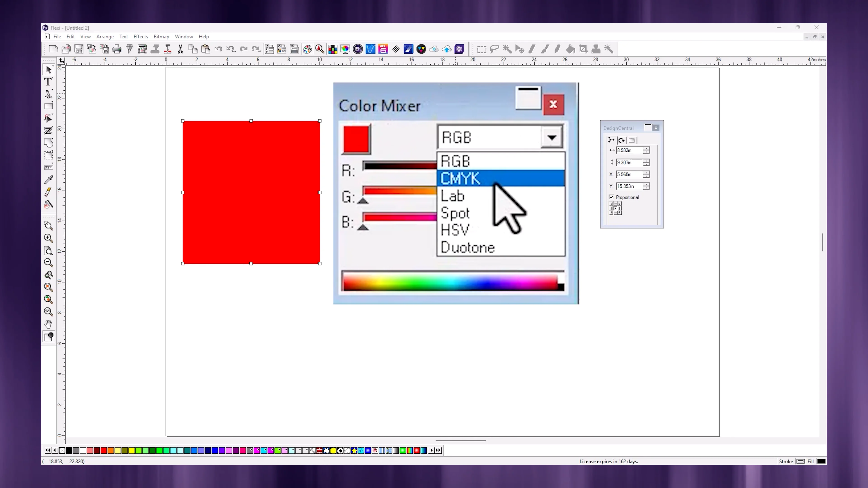
Task: Click the Zoom In magnifier tool
Action: tap(48, 238)
